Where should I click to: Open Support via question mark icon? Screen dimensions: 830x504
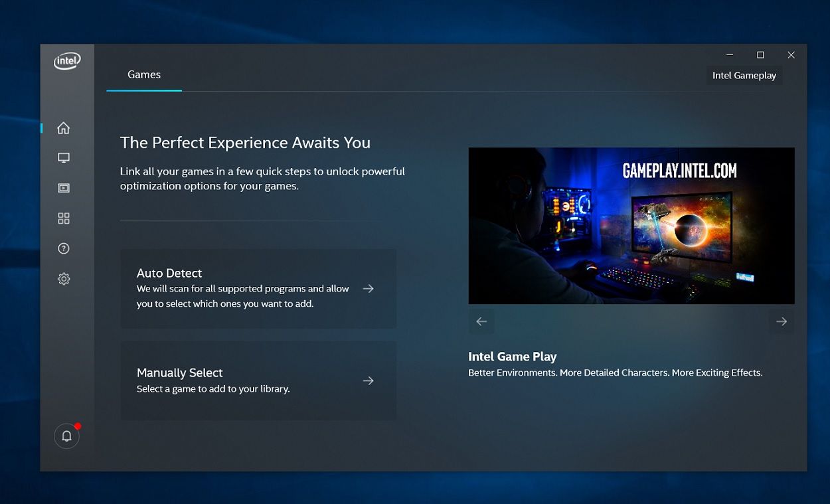(x=64, y=248)
